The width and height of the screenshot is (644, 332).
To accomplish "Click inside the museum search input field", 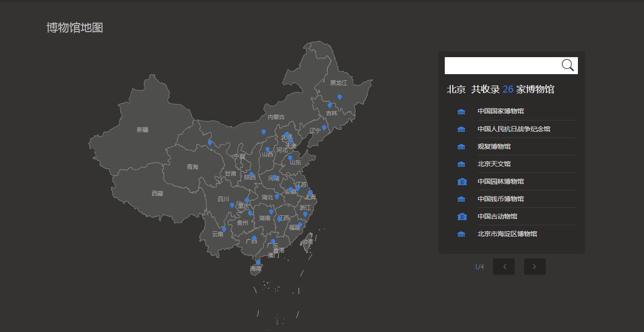I will click(501, 66).
